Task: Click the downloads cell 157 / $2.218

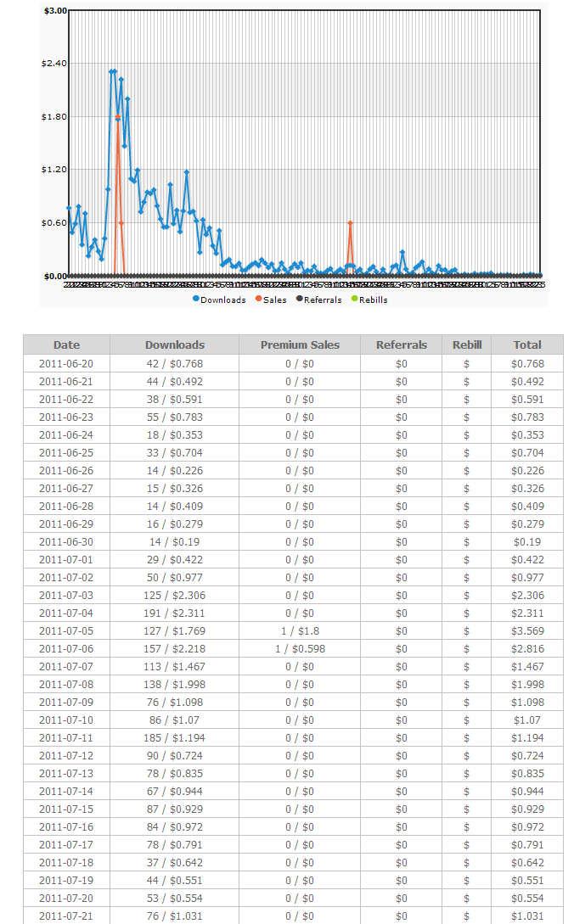Action: [x=175, y=649]
